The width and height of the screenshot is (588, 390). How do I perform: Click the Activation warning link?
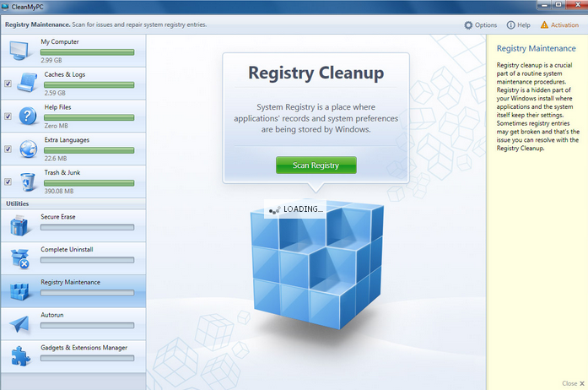point(559,24)
